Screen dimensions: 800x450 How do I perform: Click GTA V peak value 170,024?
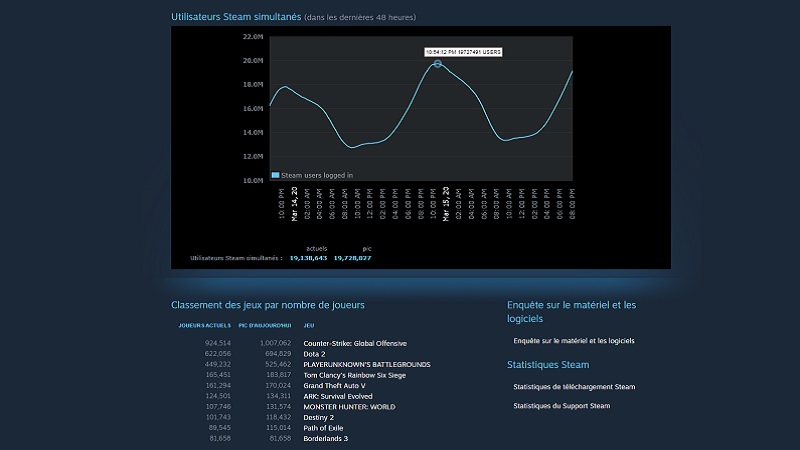278,386
